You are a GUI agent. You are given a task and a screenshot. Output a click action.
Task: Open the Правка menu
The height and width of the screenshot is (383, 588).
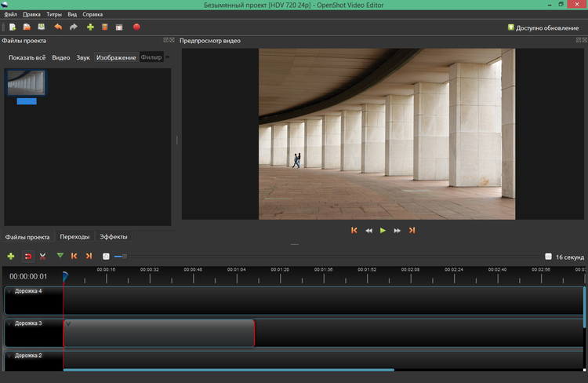pos(31,14)
